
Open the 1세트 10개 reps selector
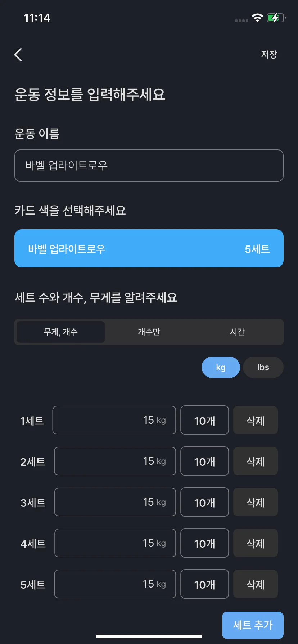[x=204, y=420]
